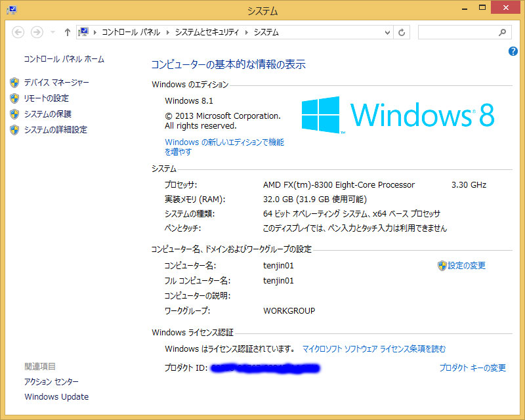Expand the chevron after the computer icon
525x420 pixels.
[x=95, y=33]
